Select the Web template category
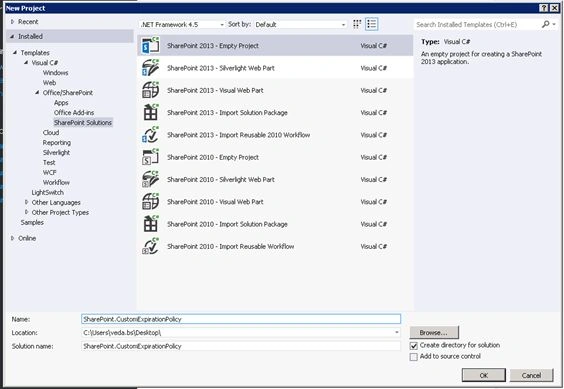 49,83
